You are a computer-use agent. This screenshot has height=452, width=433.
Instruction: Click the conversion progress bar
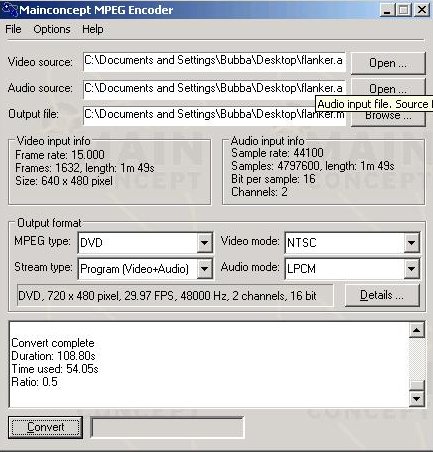click(x=167, y=427)
